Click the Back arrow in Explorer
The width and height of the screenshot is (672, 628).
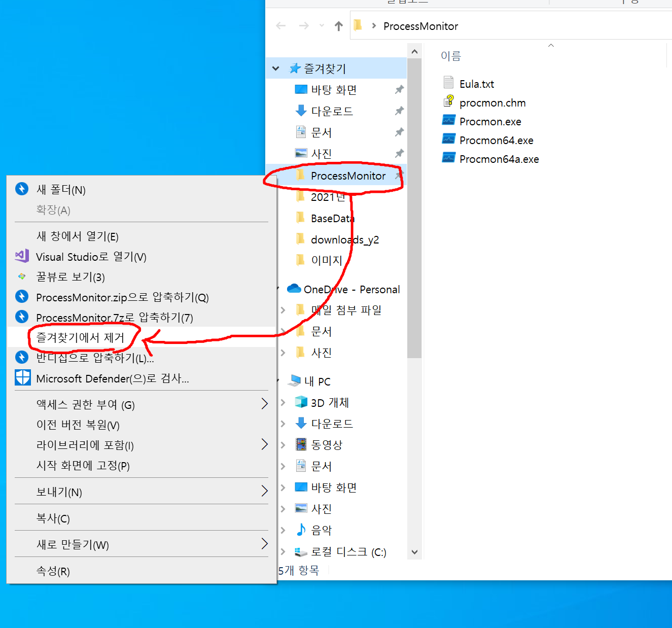tap(281, 26)
